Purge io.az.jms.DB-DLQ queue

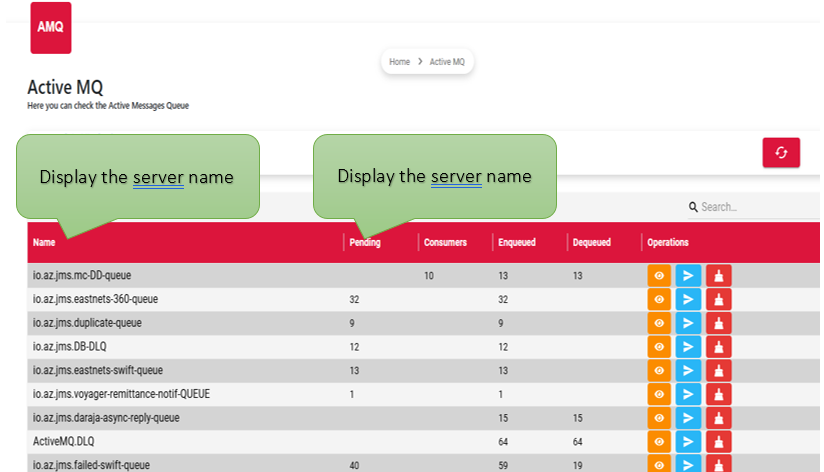coord(718,347)
